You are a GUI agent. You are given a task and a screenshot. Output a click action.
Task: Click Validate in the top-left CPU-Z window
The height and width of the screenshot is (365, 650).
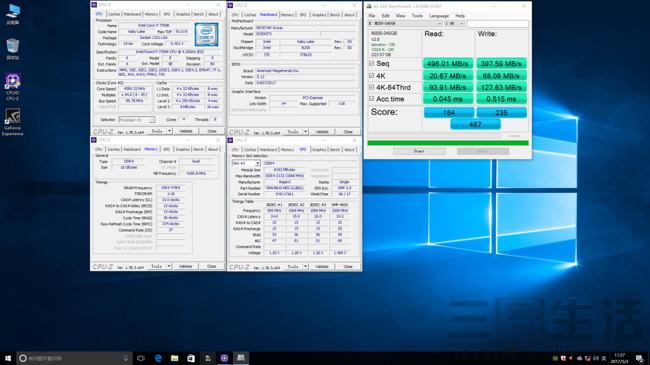[x=186, y=131]
